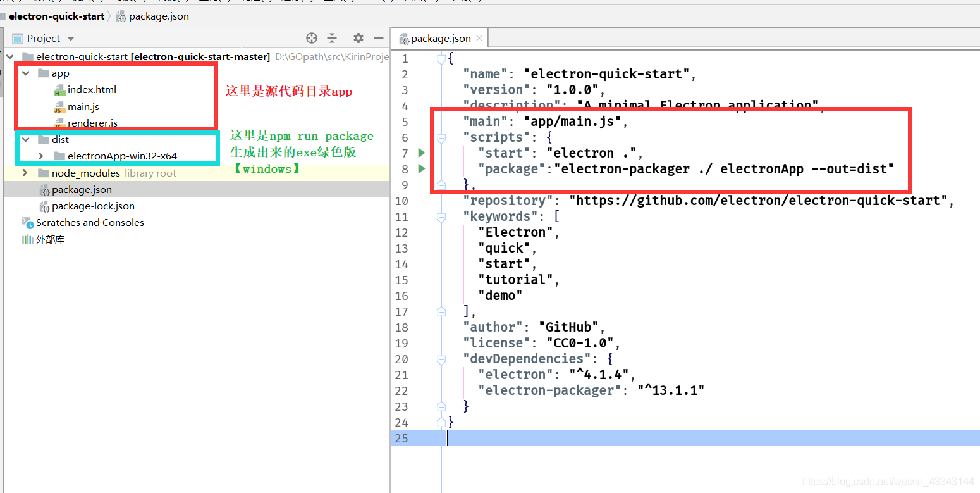Collapse the app folder
Viewport: 980px width, 493px height.
(25, 73)
